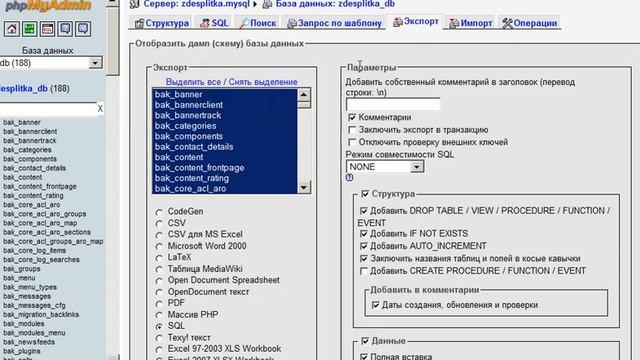
Task: Toggle the backquotes for table names checkbox
Action: click(x=364, y=259)
